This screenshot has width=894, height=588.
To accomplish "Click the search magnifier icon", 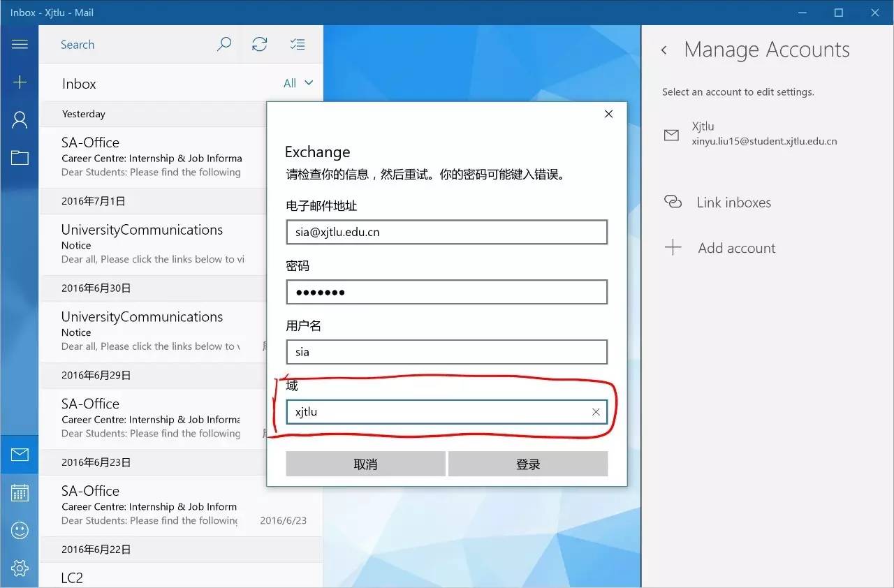I will (x=223, y=45).
